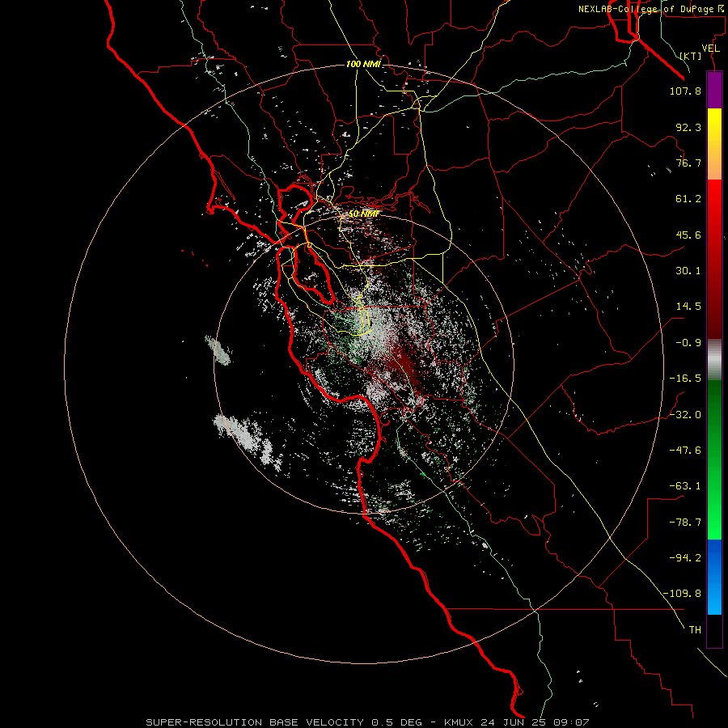The image size is (728, 728).
Task: Click the TH label beside the legend
Action: (x=695, y=630)
